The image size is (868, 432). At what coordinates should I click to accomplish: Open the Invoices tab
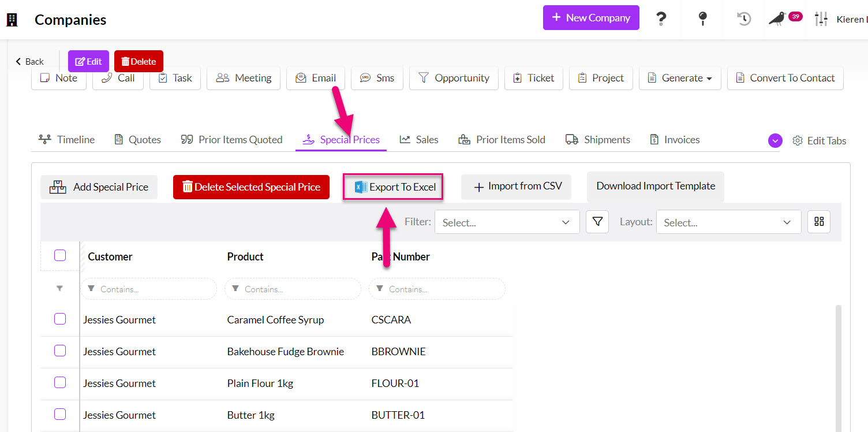(674, 140)
